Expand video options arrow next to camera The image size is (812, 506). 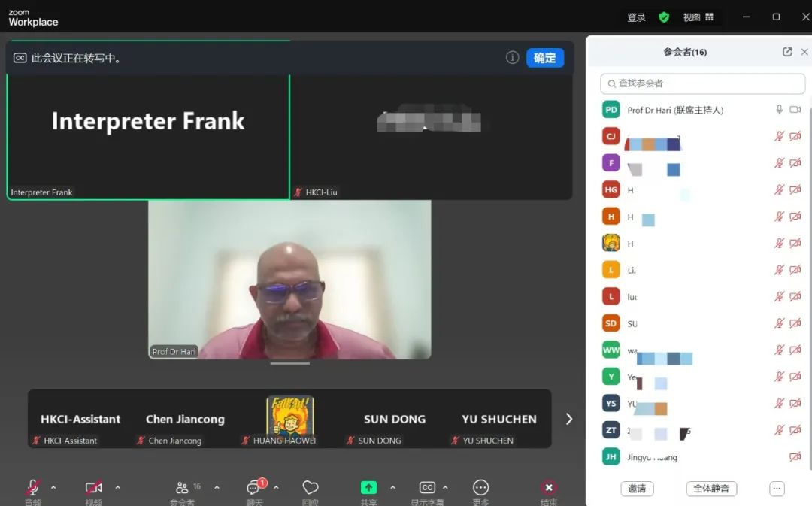coord(117,487)
